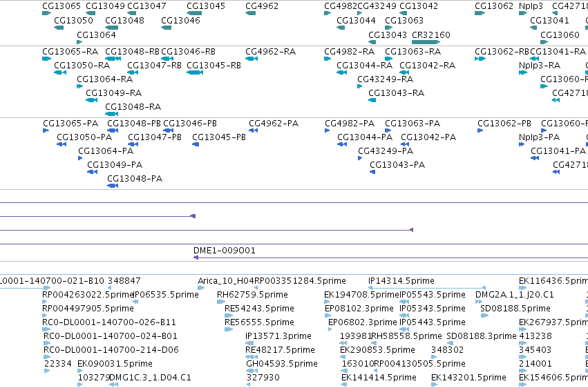Select the CG4962 gene label
588x388 pixels.
262,6
